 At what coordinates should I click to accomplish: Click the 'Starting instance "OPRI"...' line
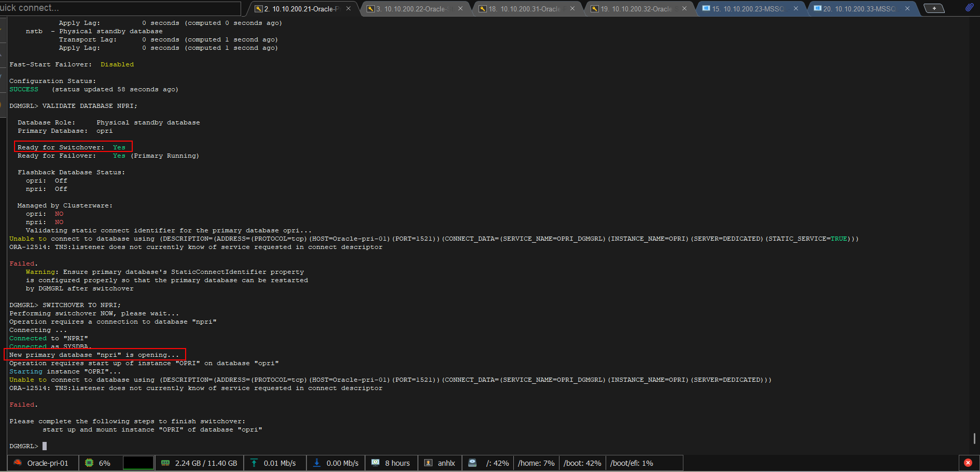(65, 371)
